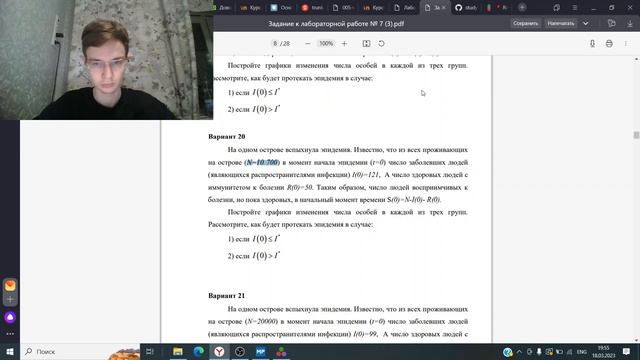This screenshot has width=640, height=360.
Task: Expand the chevron next to Напечатать
Action: point(585,24)
